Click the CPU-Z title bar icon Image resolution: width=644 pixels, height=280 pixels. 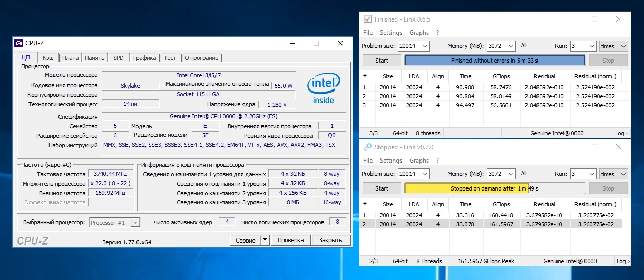(18, 43)
